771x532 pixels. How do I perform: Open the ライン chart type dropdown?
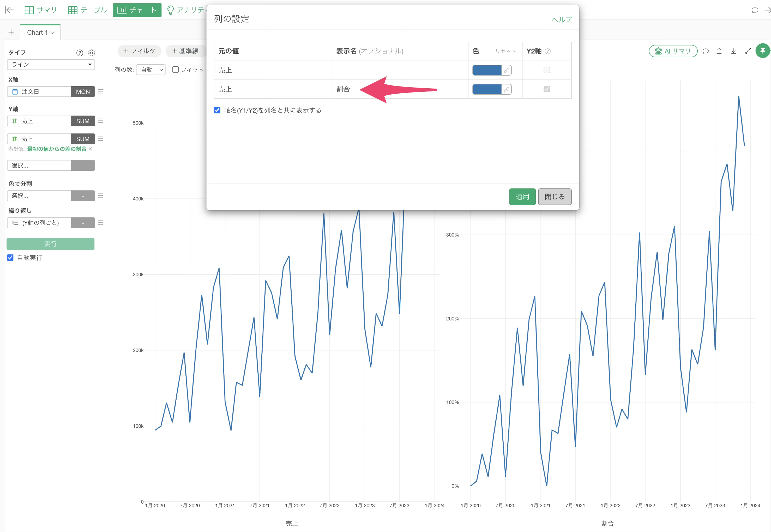coord(51,64)
